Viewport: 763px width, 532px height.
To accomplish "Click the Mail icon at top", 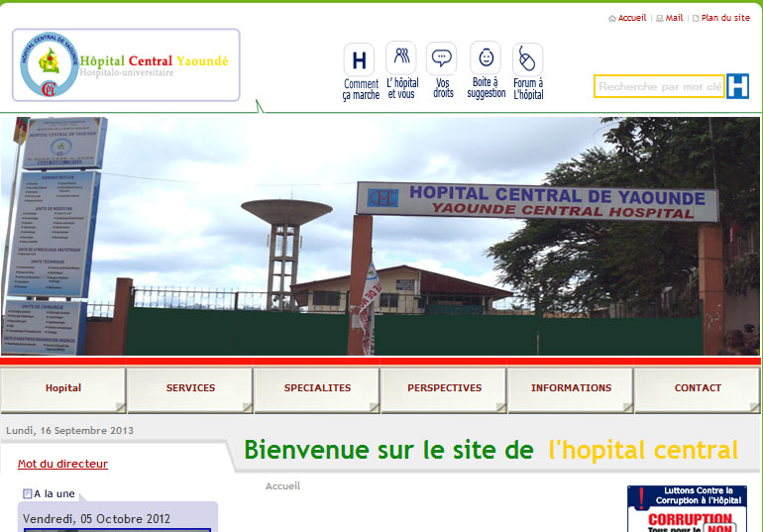I will click(659, 19).
